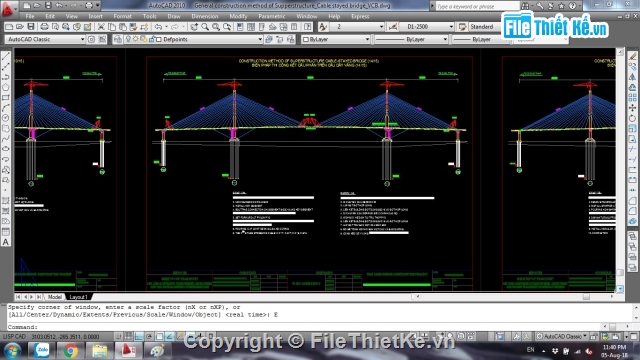Select the Line tool in Draw toolbar

point(6,56)
